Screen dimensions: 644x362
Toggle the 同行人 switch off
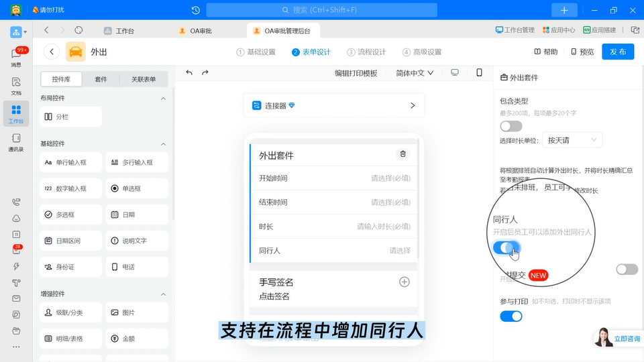click(x=507, y=247)
